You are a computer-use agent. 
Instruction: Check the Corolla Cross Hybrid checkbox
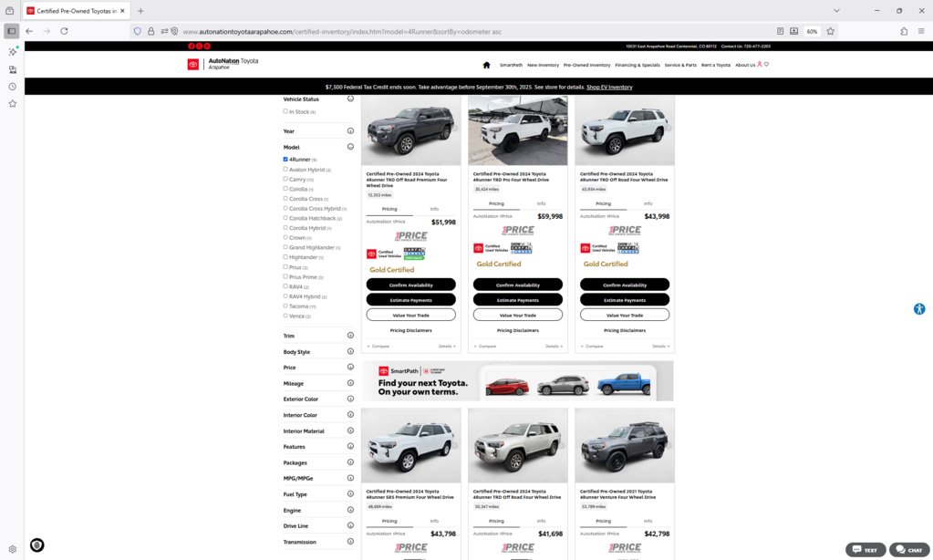(x=285, y=208)
